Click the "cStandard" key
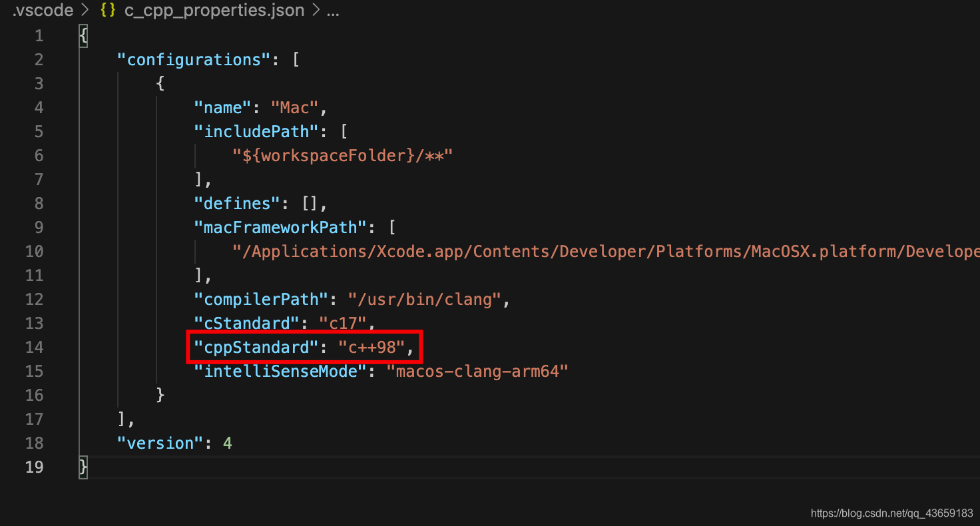This screenshot has width=980, height=526. coord(247,323)
